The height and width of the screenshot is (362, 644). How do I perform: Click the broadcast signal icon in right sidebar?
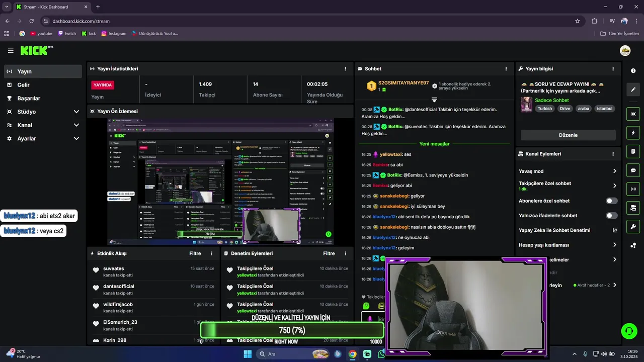pos(633,189)
